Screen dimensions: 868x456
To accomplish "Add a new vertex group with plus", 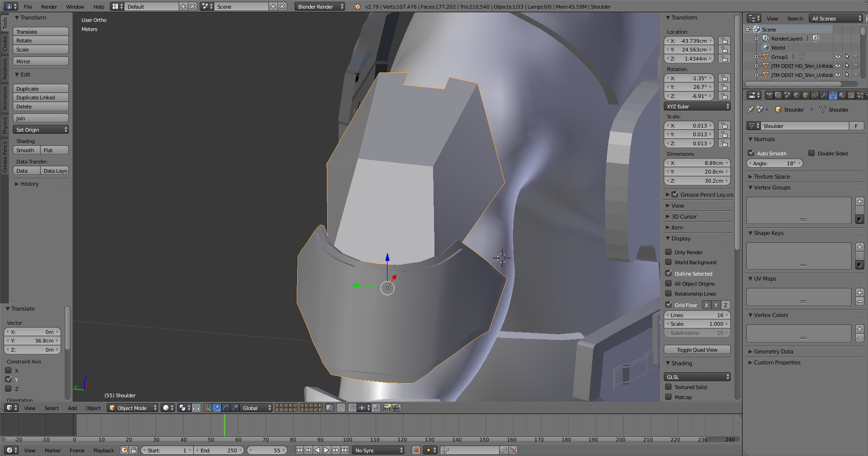I will [x=860, y=201].
